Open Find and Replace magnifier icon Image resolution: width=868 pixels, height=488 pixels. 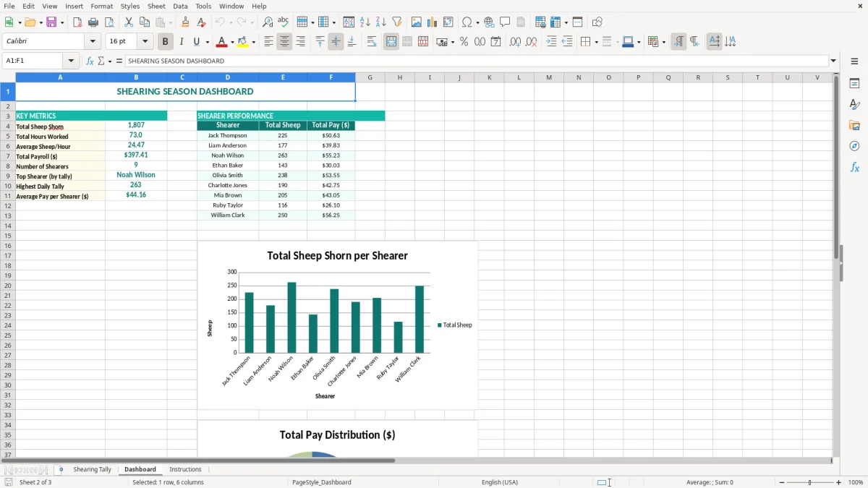[x=268, y=22]
